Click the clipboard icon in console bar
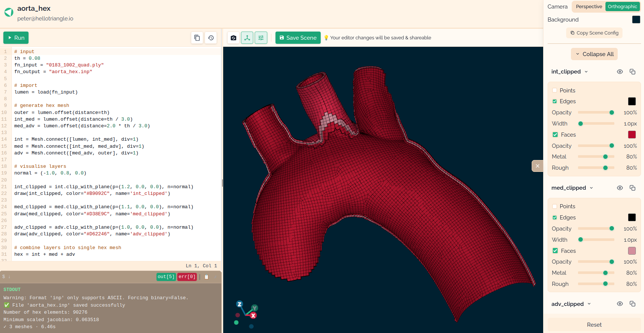The width and height of the screenshot is (644, 333). point(207,277)
